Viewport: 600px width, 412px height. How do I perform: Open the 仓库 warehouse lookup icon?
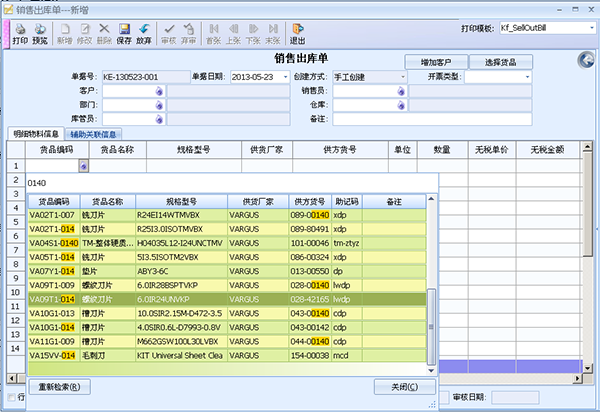coord(401,105)
